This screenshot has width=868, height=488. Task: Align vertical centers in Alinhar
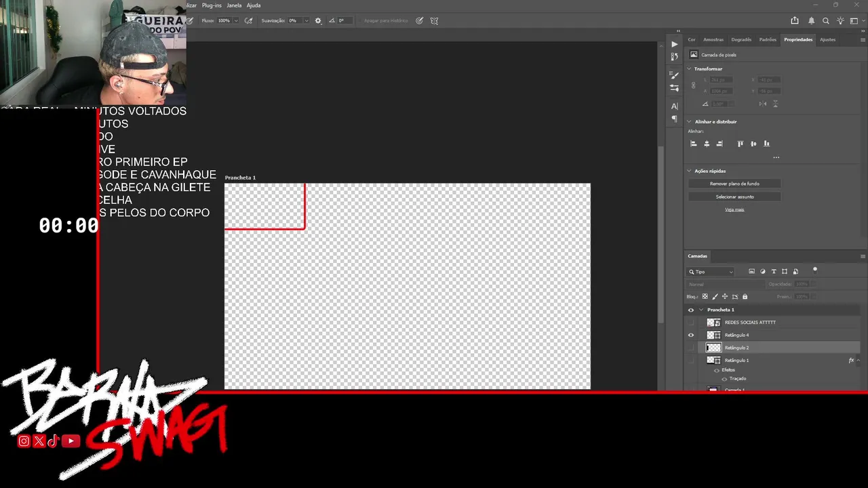(753, 144)
